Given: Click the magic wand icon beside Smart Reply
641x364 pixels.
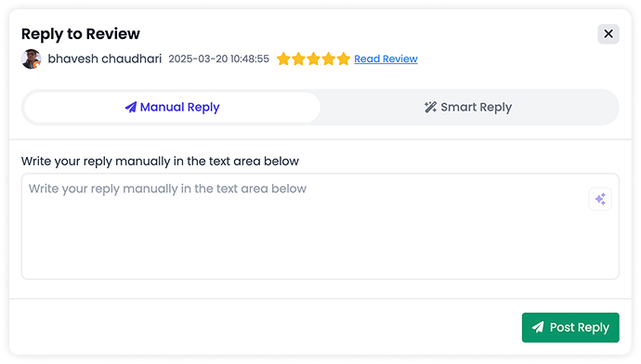Looking at the screenshot, I should point(430,107).
